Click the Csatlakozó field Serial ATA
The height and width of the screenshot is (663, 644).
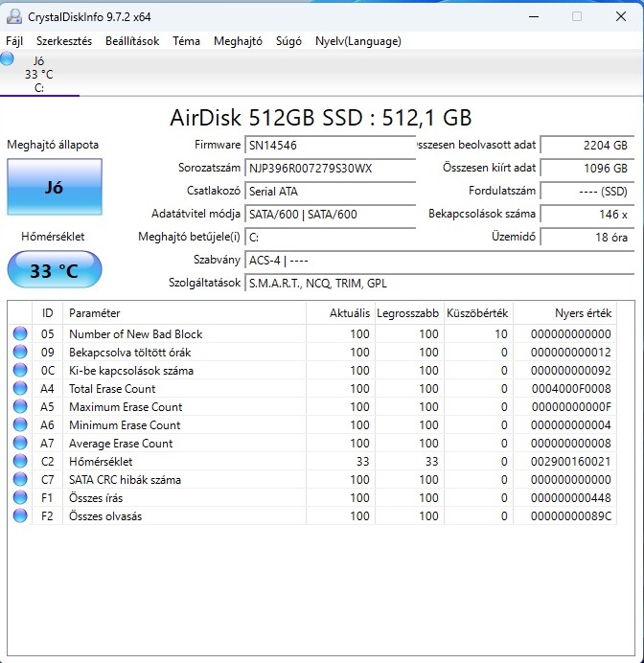331,191
